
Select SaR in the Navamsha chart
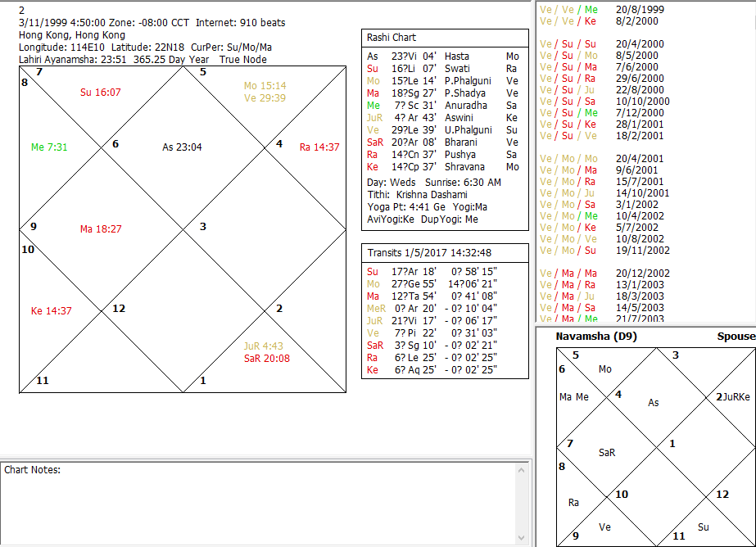click(607, 452)
